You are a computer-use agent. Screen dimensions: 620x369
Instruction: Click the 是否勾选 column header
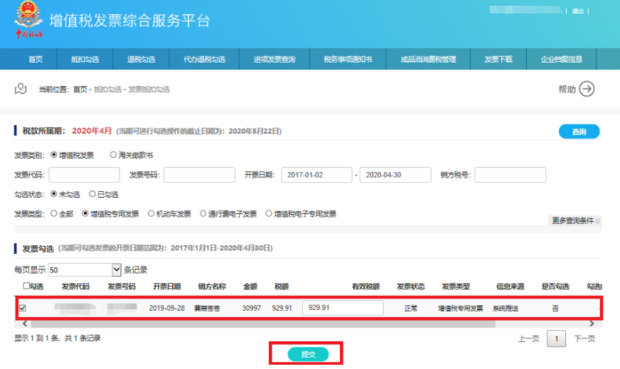click(x=555, y=286)
